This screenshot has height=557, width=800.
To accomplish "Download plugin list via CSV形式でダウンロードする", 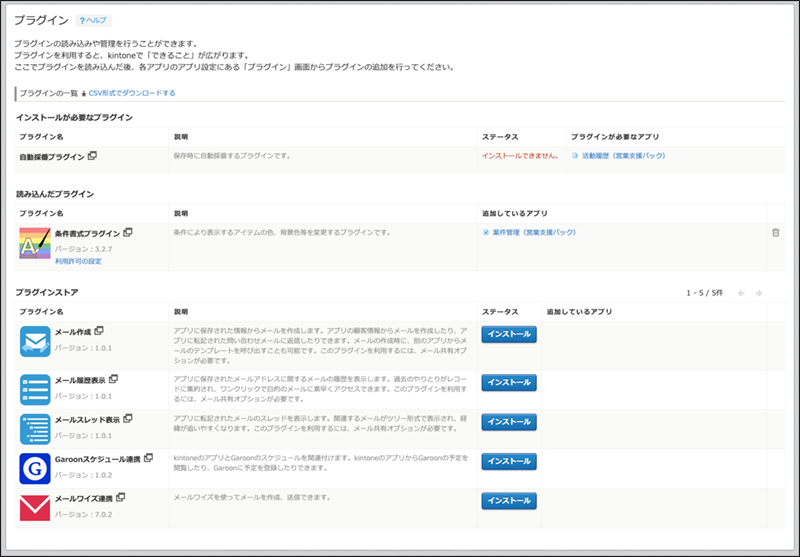I will tap(132, 93).
